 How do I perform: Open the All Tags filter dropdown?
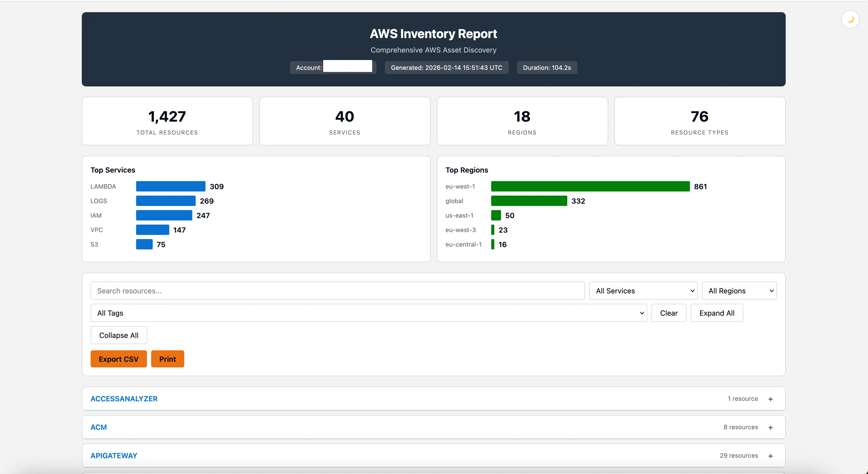click(368, 313)
